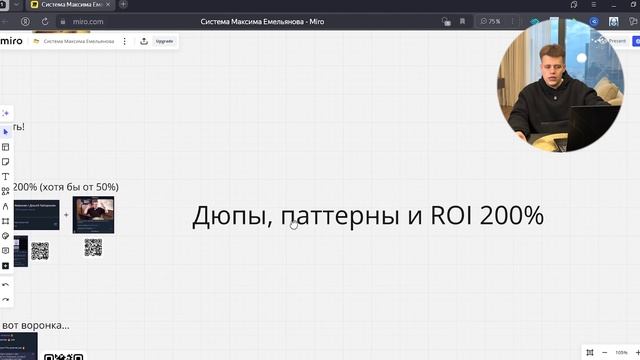Reload the page in browser
This screenshot has height=360, width=640.
click(x=45, y=22)
